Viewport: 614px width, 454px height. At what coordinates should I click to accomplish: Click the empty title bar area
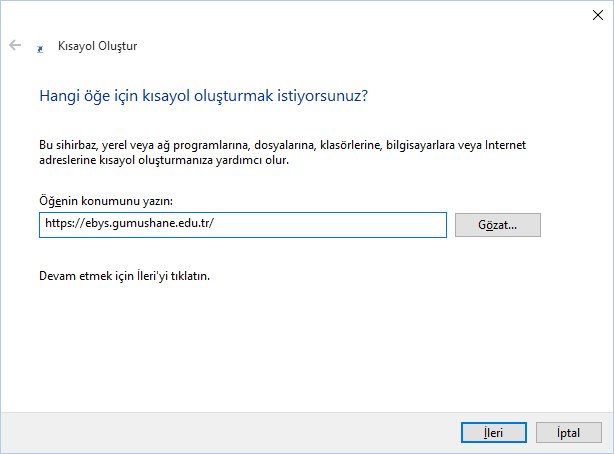[300, 14]
